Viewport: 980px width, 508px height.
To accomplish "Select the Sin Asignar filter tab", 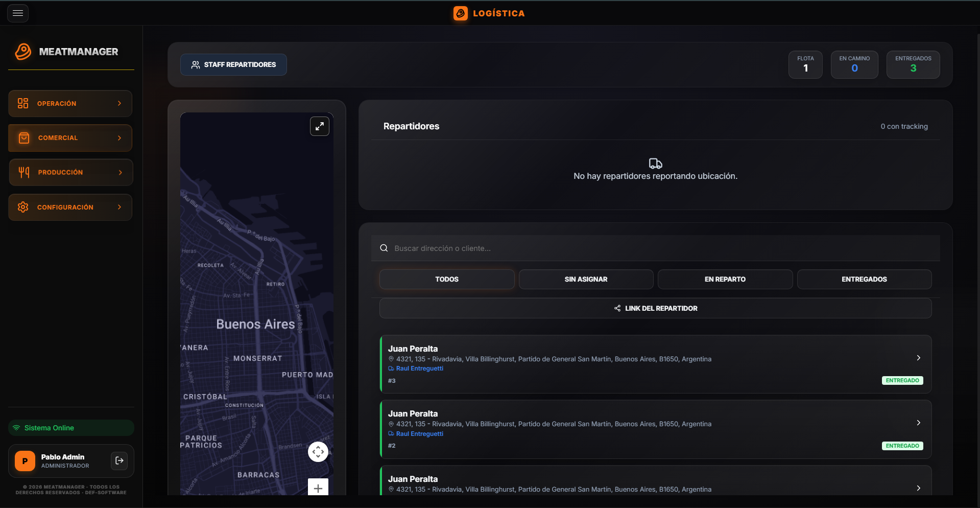I will point(586,279).
